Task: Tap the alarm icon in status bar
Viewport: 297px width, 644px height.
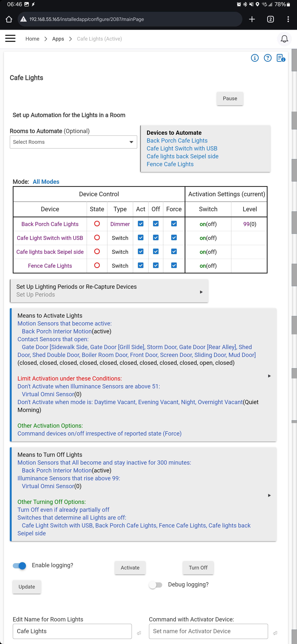Action: click(x=239, y=4)
